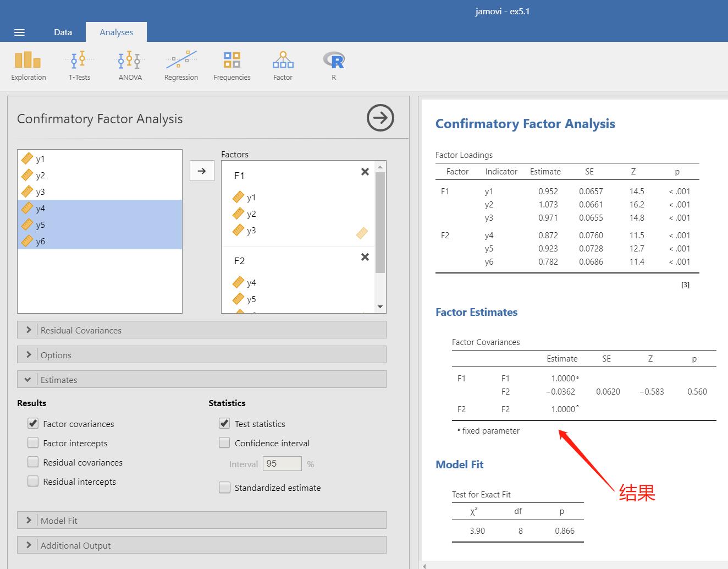Viewport: 728px width, 569px height.
Task: Remove factor F2 with its X
Action: point(365,257)
